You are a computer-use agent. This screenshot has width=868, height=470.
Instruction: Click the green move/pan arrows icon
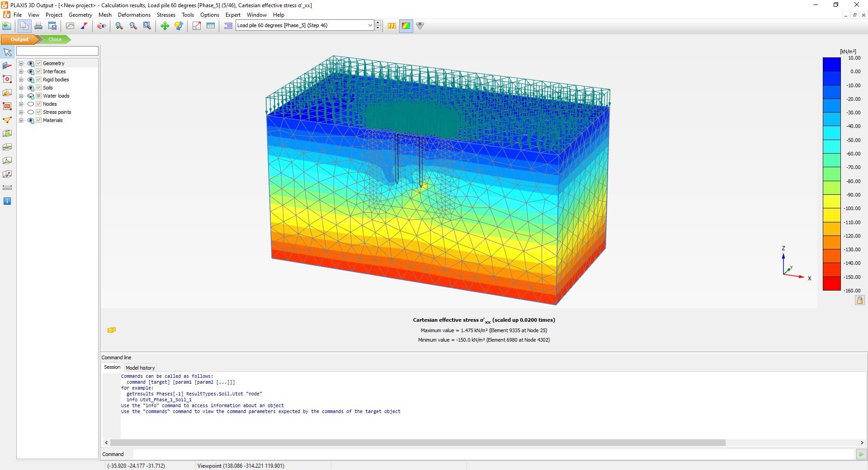(x=165, y=26)
